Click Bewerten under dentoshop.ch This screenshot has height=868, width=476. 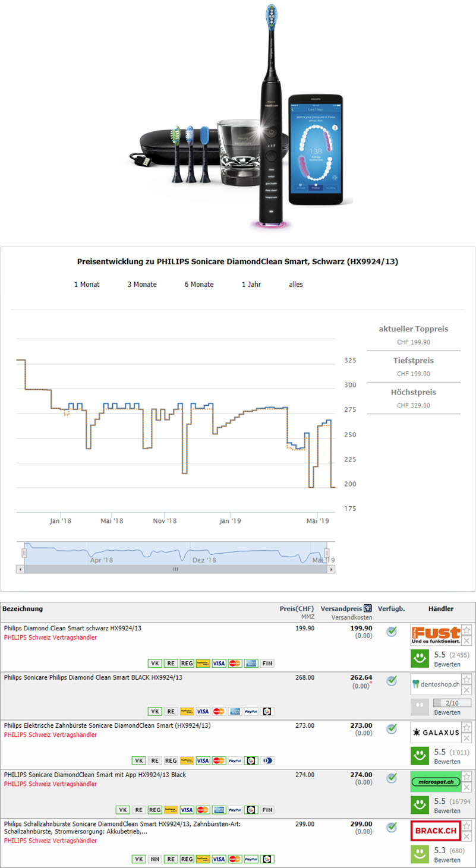coord(447,712)
